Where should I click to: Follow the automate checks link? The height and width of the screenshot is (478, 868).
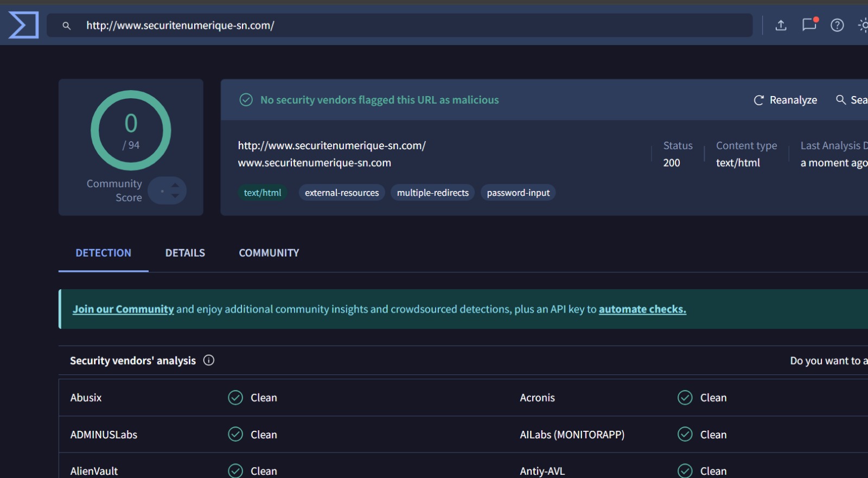tap(642, 309)
